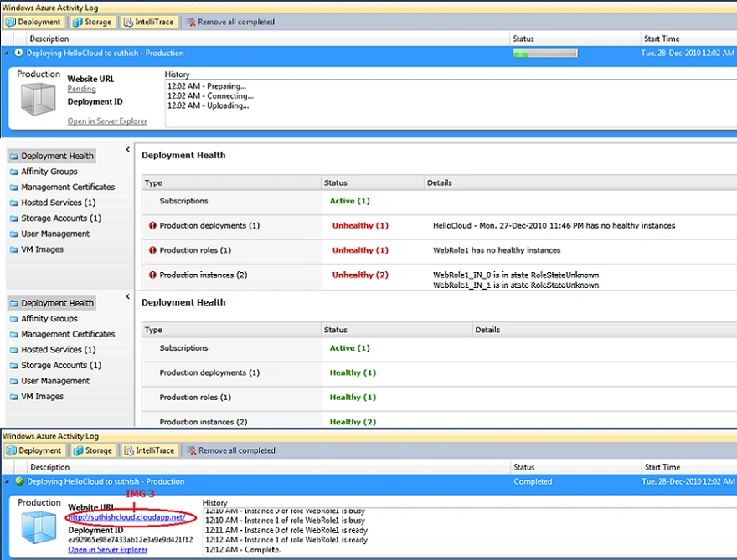The height and width of the screenshot is (560, 737).
Task: Click the in-progress play icon on deploying row
Action: click(x=18, y=53)
